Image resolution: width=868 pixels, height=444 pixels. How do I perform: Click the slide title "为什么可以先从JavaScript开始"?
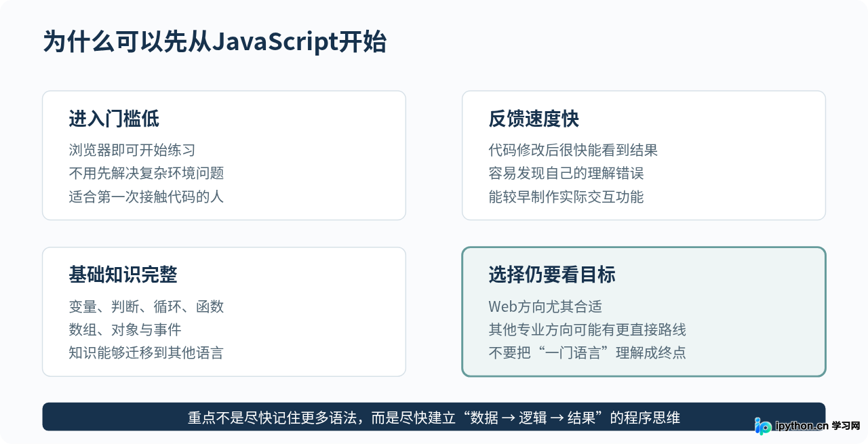click(215, 42)
